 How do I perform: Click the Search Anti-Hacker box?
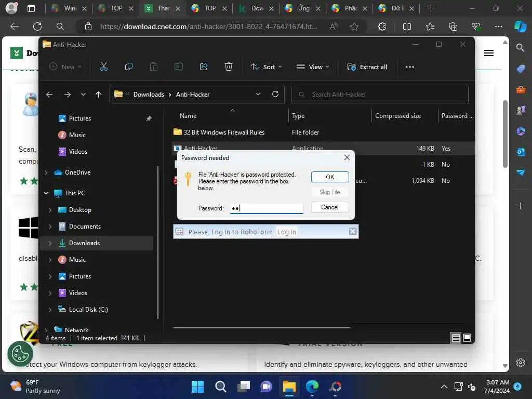pyautogui.click(x=380, y=95)
